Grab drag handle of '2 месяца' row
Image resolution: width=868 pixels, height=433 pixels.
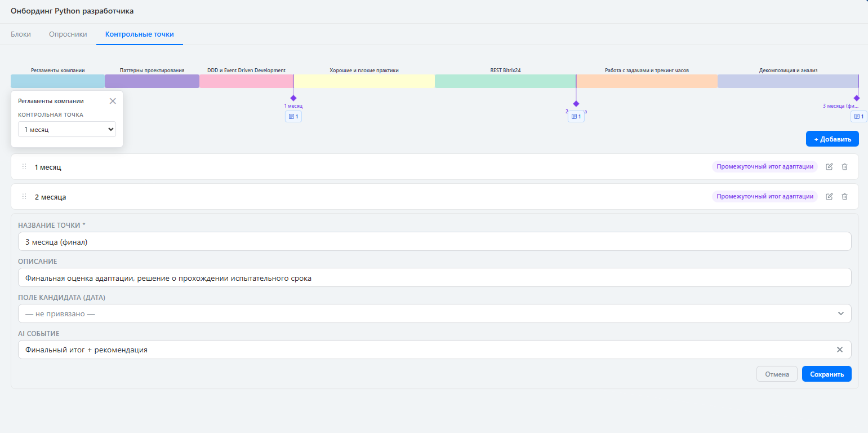point(24,197)
